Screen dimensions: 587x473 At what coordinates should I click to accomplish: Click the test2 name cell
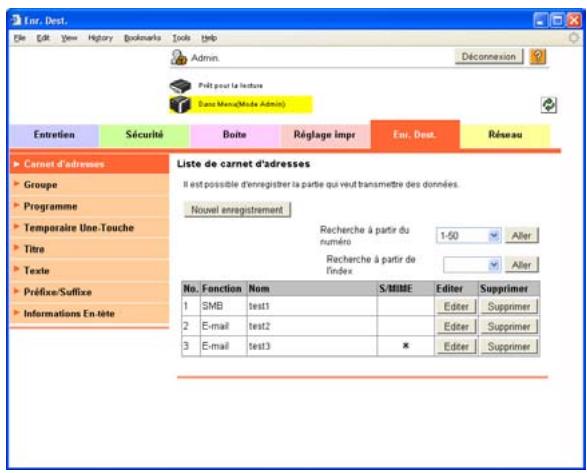point(312,326)
